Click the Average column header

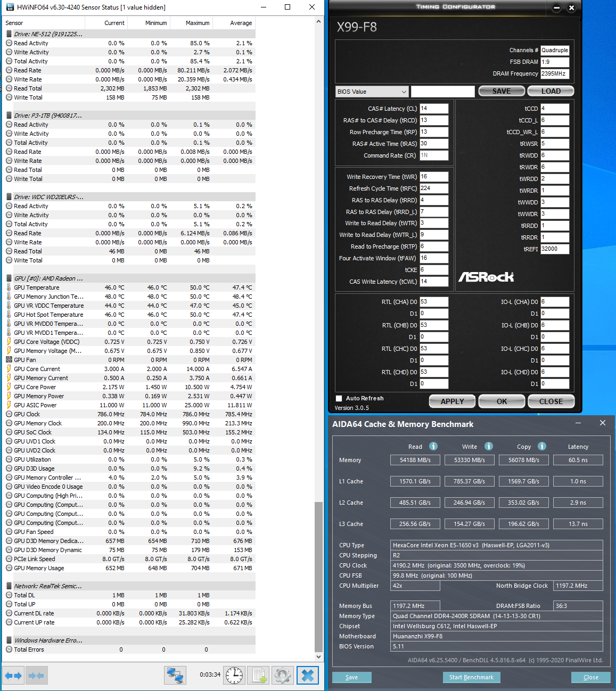pos(234,23)
